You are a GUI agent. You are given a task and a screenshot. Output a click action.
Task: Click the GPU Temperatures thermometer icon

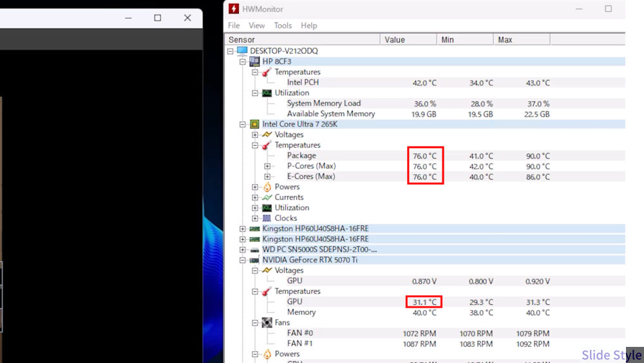pyautogui.click(x=267, y=291)
